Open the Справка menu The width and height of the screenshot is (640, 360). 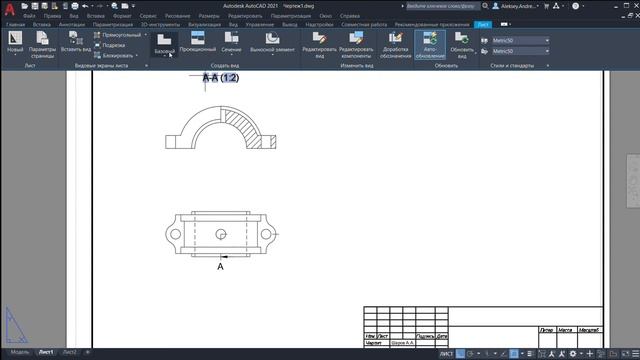tap(349, 16)
